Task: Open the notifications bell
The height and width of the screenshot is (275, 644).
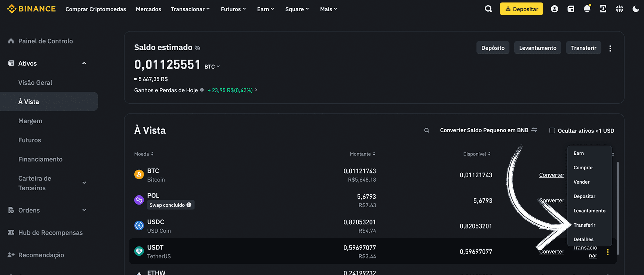Action: point(587,9)
